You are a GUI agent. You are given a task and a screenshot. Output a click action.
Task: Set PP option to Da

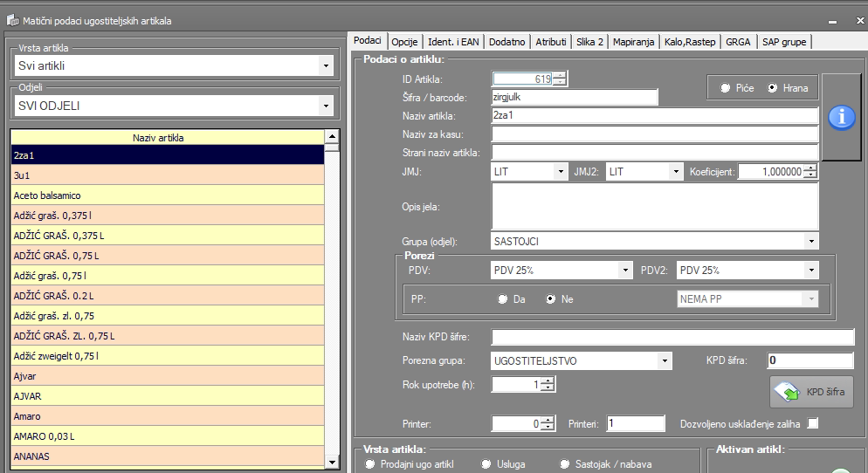(502, 298)
